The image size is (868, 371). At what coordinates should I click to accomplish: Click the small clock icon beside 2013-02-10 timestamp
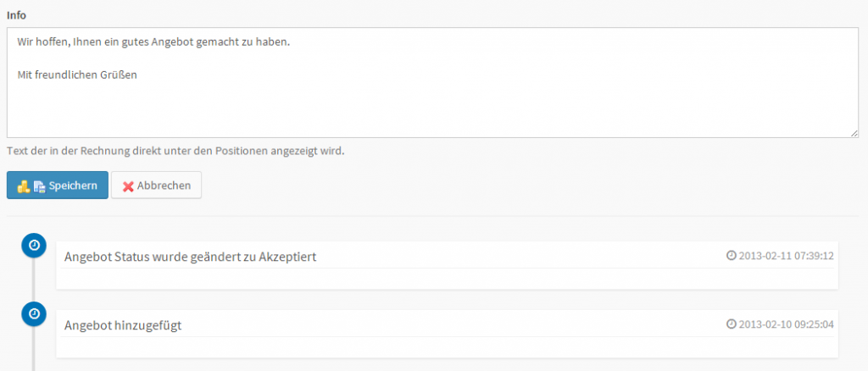point(732,324)
